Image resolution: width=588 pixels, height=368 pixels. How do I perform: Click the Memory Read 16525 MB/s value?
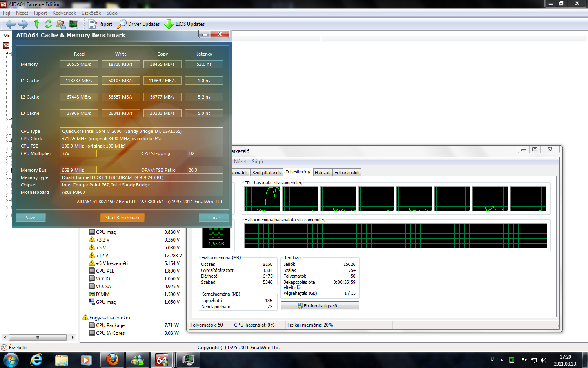coord(79,64)
